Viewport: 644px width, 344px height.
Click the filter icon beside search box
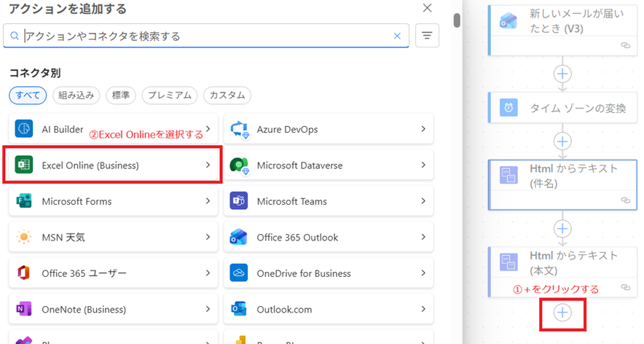427,36
